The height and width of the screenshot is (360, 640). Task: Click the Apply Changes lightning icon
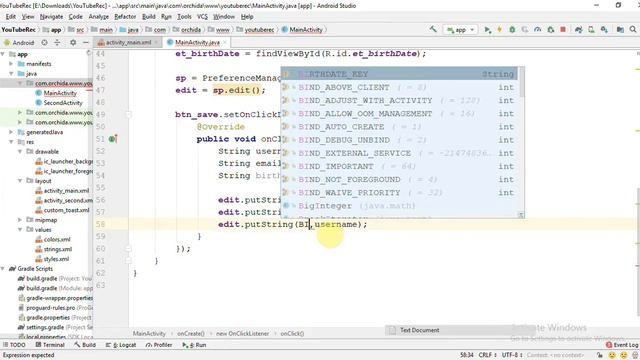[499, 29]
